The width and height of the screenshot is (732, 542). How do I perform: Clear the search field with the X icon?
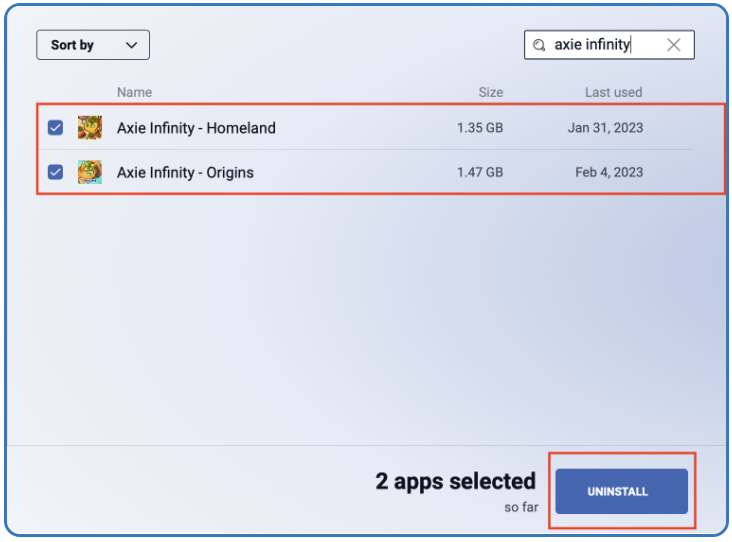tap(674, 45)
